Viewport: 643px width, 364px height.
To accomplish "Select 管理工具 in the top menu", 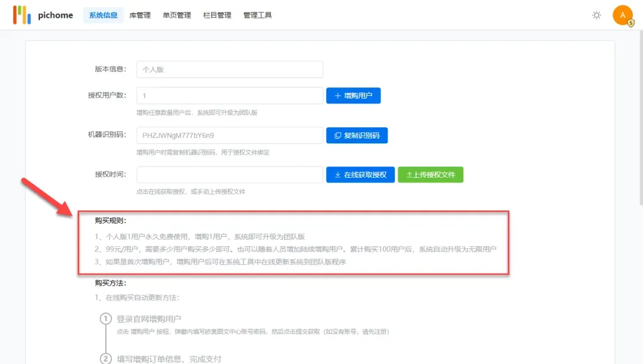I will [x=258, y=15].
